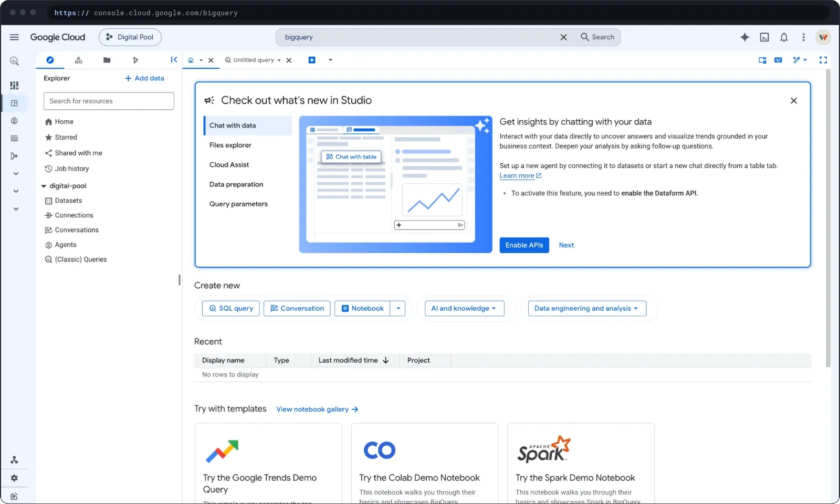Screen dimensions: 840x504
Task: Open the repository branch tab icon
Action: click(x=135, y=60)
